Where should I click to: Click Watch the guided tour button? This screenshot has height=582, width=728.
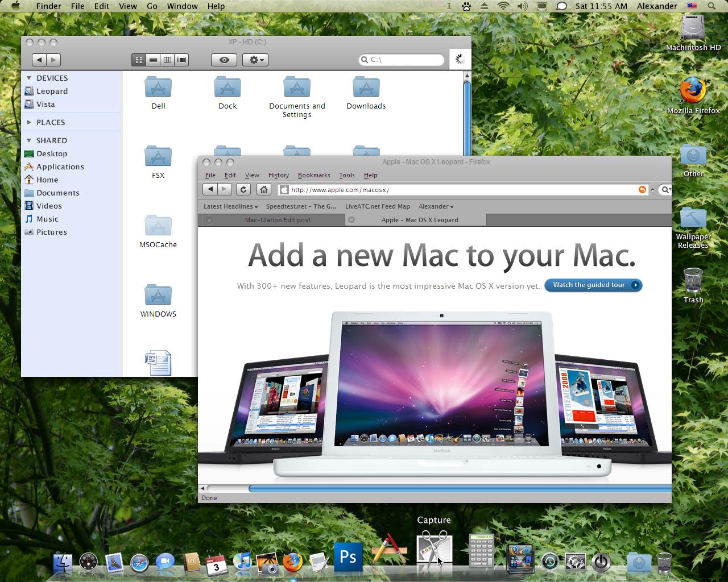pyautogui.click(x=593, y=285)
